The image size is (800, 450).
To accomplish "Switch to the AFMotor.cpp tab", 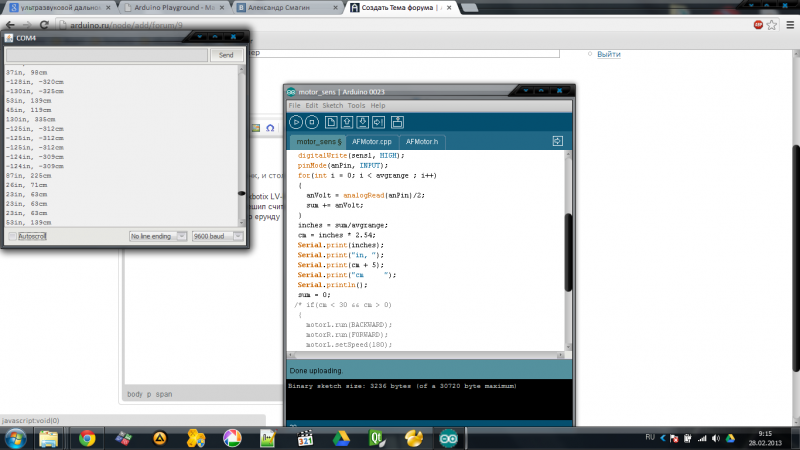I will pos(372,142).
